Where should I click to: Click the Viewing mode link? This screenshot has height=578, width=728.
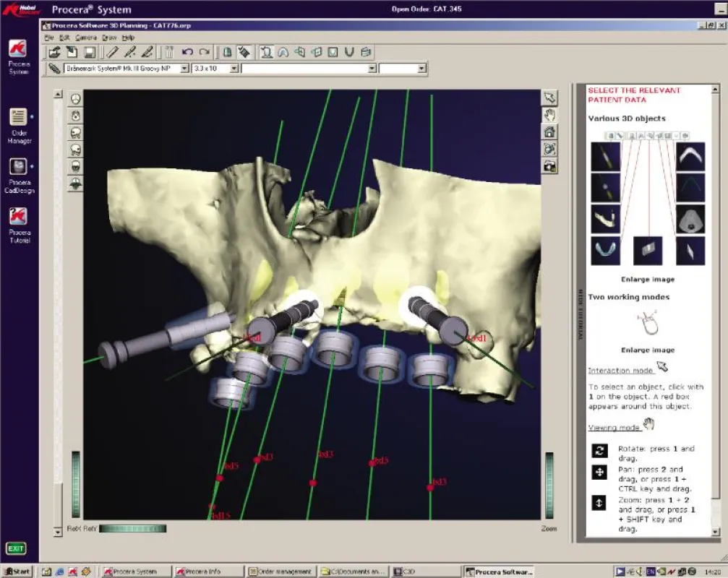coord(614,427)
